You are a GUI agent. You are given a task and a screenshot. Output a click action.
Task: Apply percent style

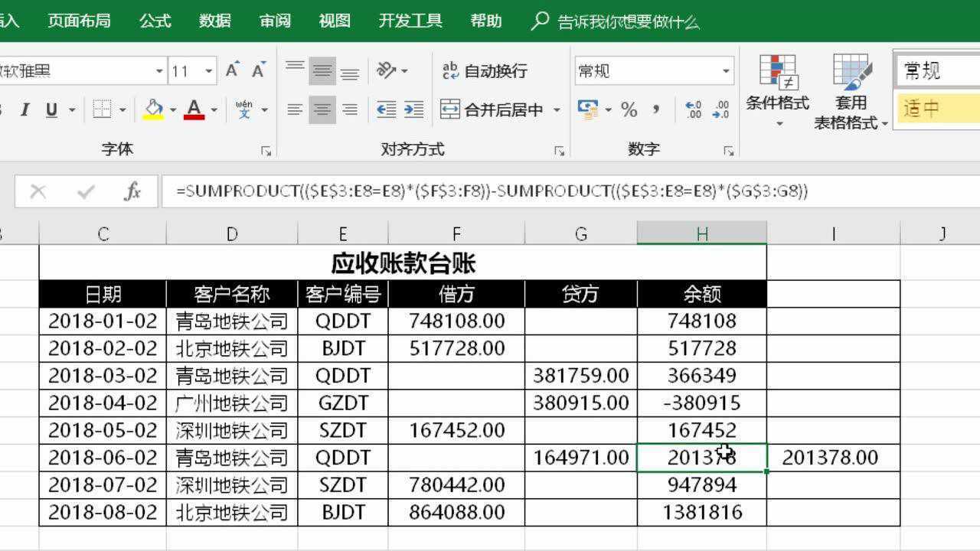[629, 110]
